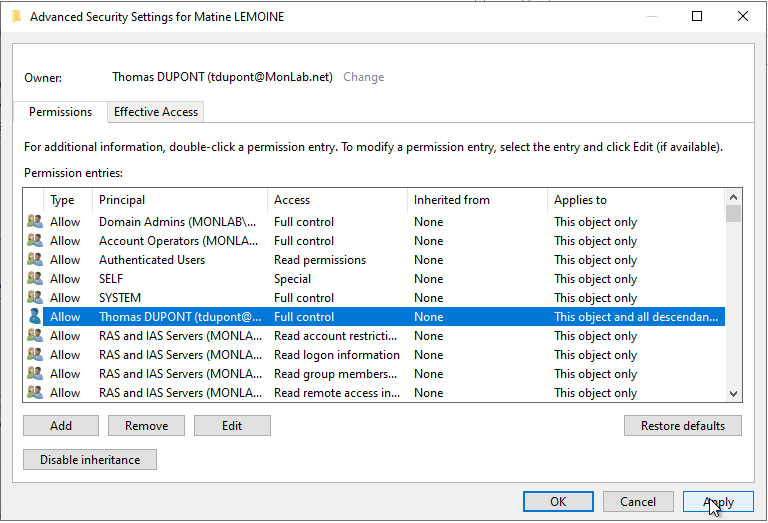Change the owner via Change link
The width and height of the screenshot is (768, 523).
363,77
